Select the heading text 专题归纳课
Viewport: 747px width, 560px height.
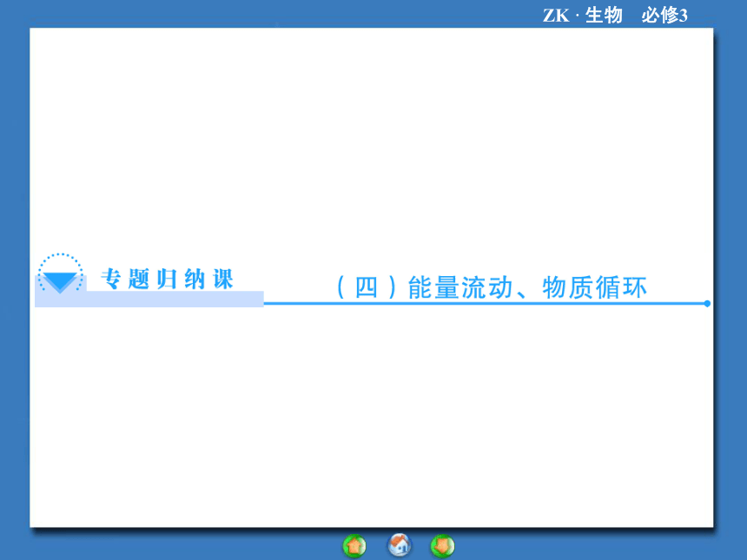tap(168, 279)
